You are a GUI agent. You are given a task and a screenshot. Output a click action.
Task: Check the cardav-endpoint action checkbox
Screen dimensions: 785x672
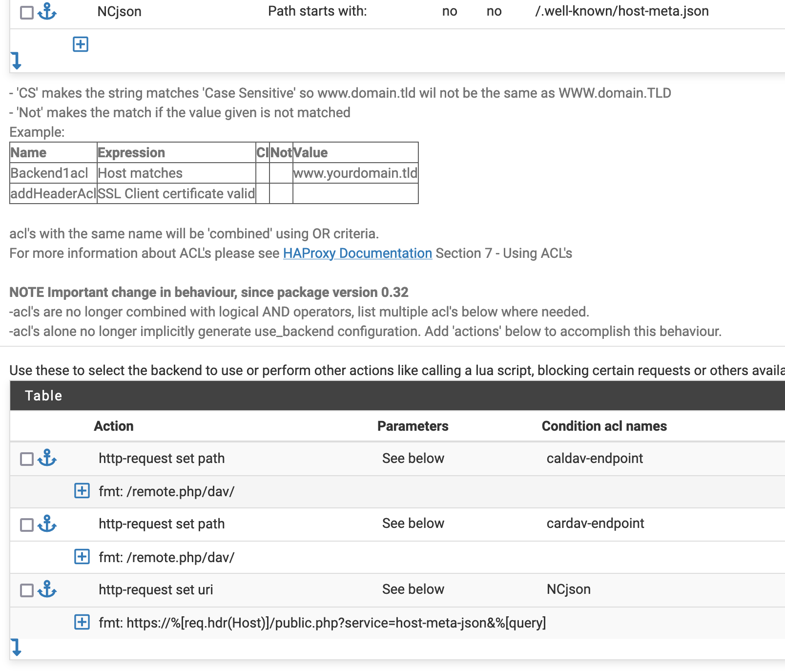27,525
